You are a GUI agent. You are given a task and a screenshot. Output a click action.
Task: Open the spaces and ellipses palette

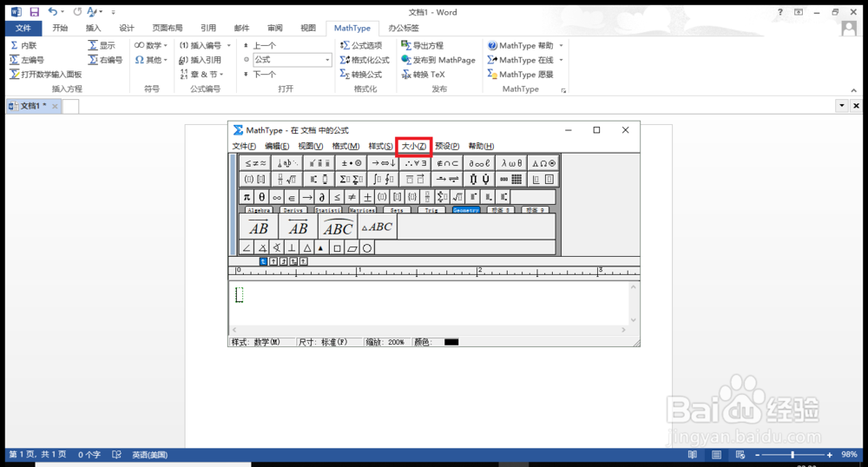[287, 163]
